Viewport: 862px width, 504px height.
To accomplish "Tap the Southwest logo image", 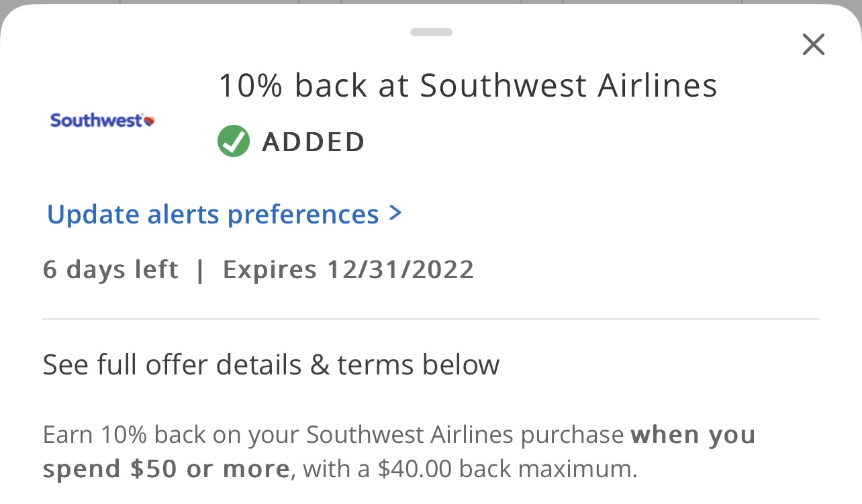I will [103, 121].
